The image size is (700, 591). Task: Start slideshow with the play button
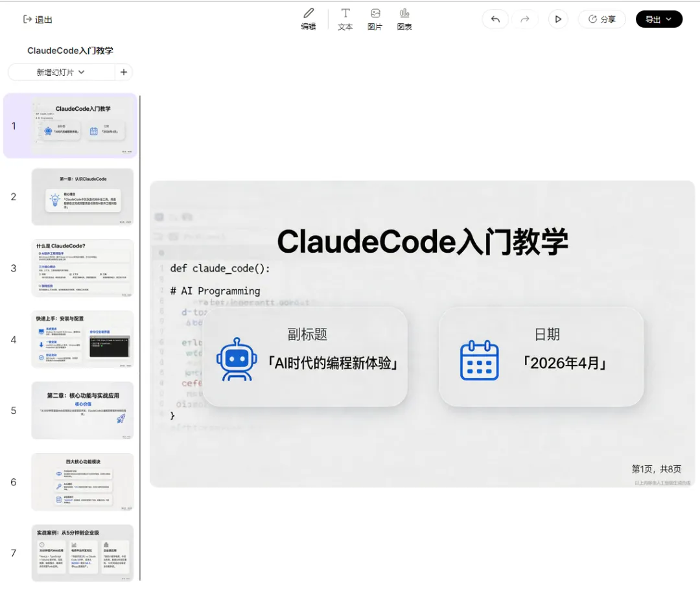pyautogui.click(x=558, y=19)
